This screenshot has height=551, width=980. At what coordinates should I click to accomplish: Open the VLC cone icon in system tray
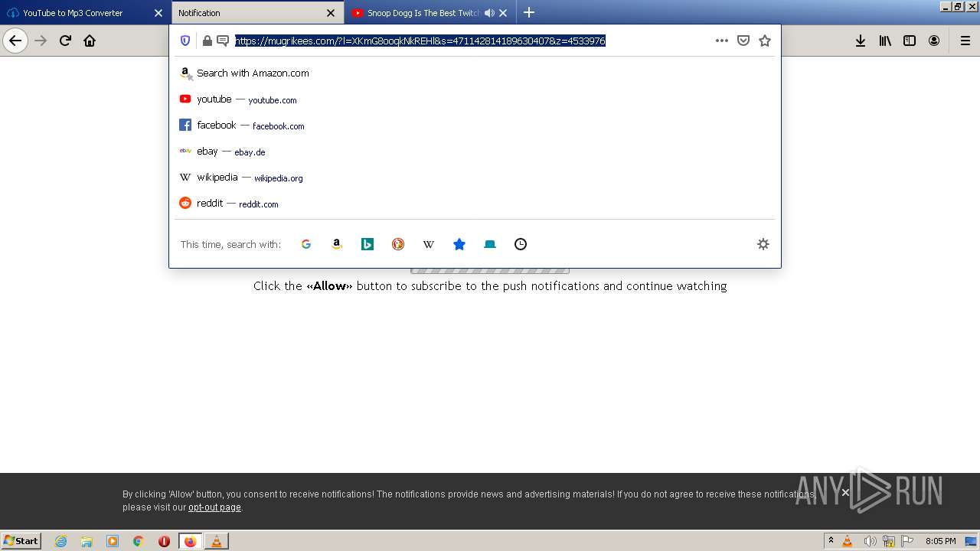pos(848,541)
